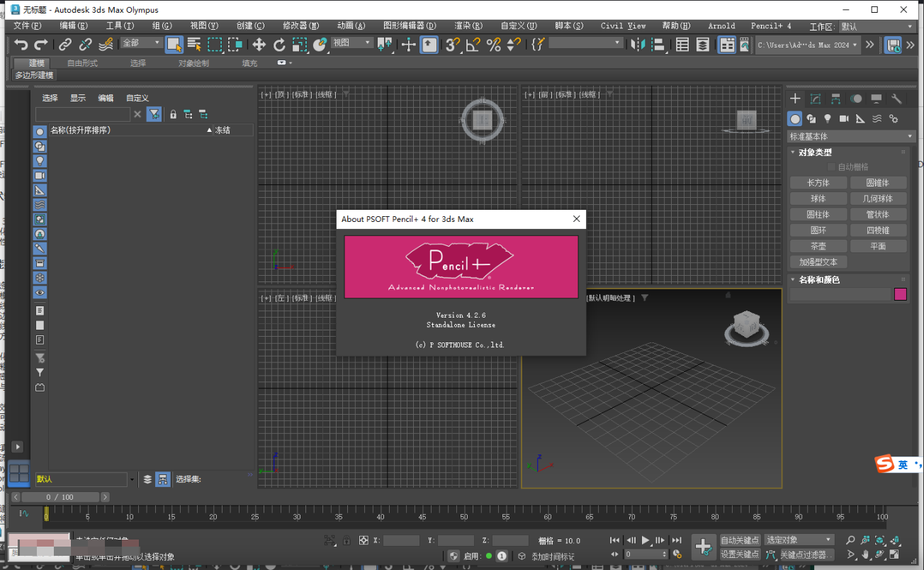The height and width of the screenshot is (570, 924).
Task: Open the Pencil+ 4 menu
Action: click(x=771, y=26)
